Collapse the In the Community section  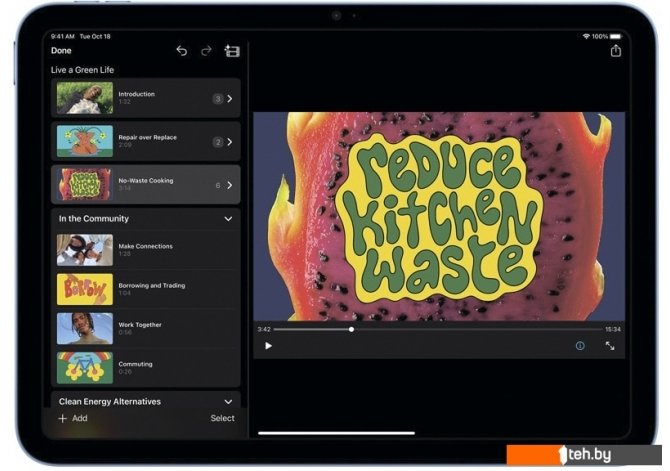tap(228, 219)
